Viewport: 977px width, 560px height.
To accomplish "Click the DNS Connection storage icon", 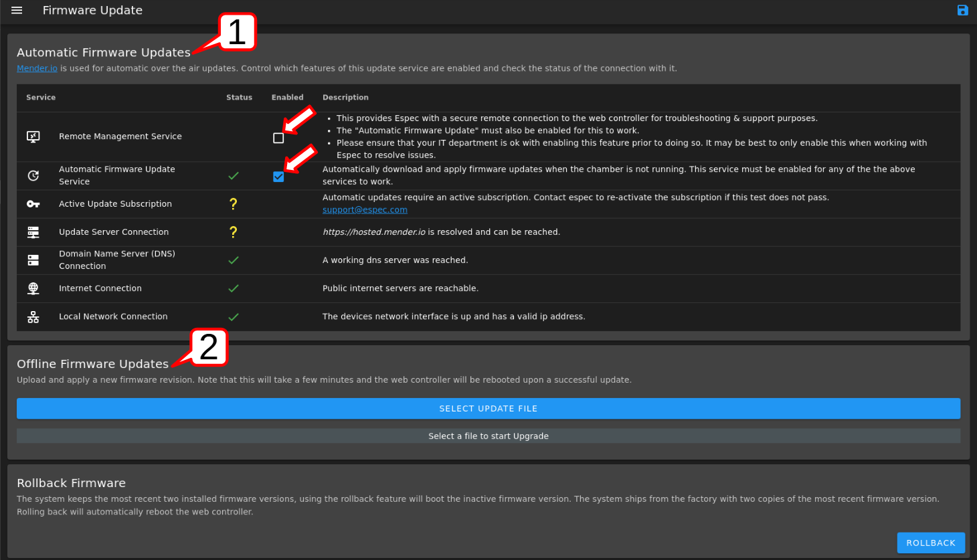I will click(33, 260).
